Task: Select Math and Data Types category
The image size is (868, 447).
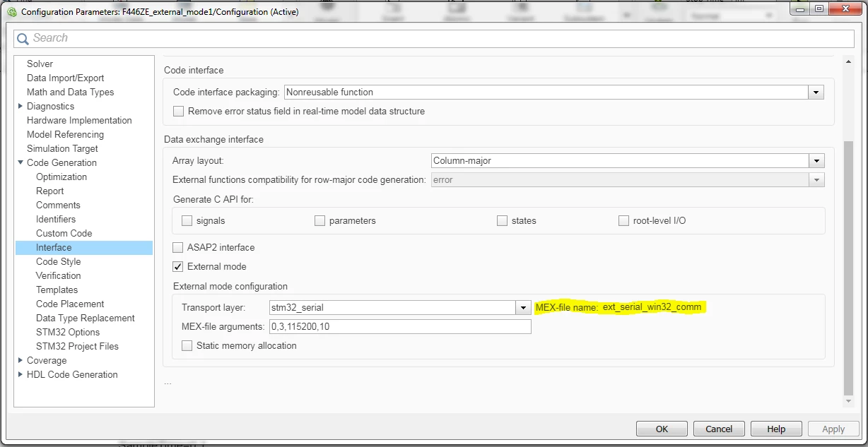Action: click(70, 92)
